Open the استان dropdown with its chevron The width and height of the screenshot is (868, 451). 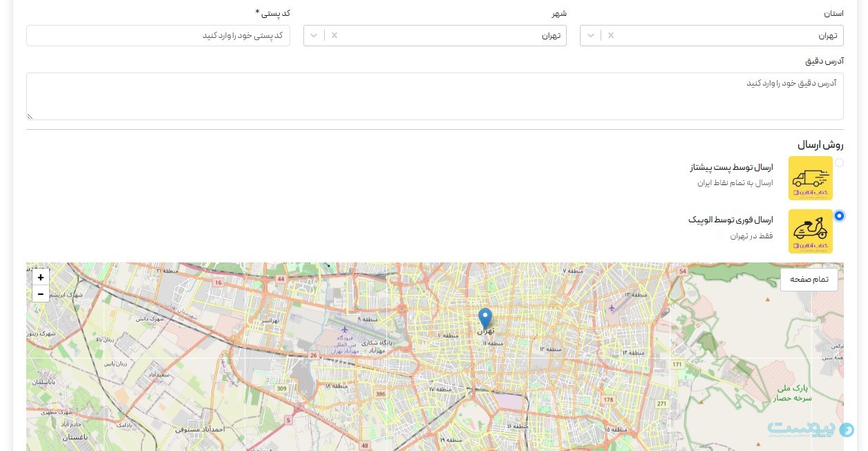pyautogui.click(x=591, y=35)
